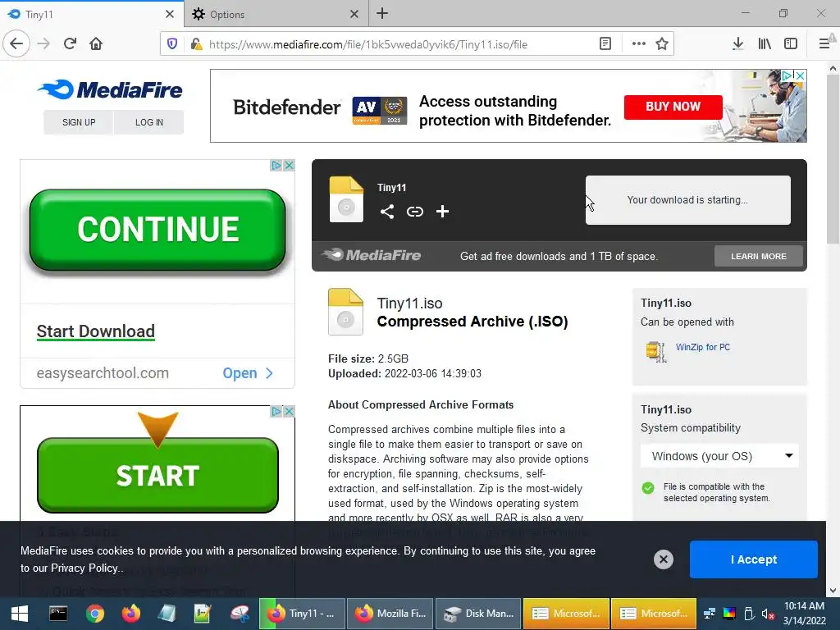Click the Tiny11.iso file name heading
Image resolution: width=840 pixels, height=630 pixels.
click(x=410, y=304)
